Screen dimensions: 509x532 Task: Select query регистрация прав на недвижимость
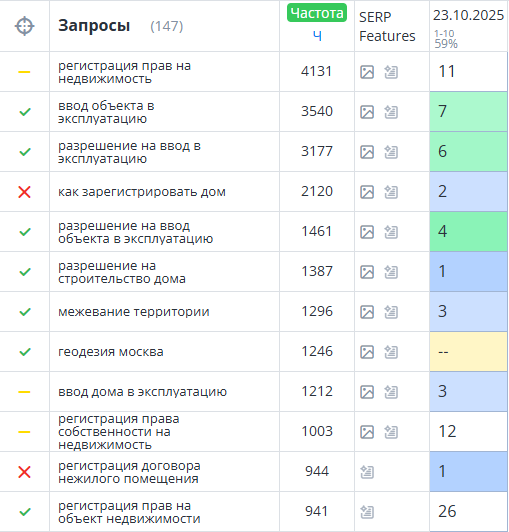pos(125,72)
